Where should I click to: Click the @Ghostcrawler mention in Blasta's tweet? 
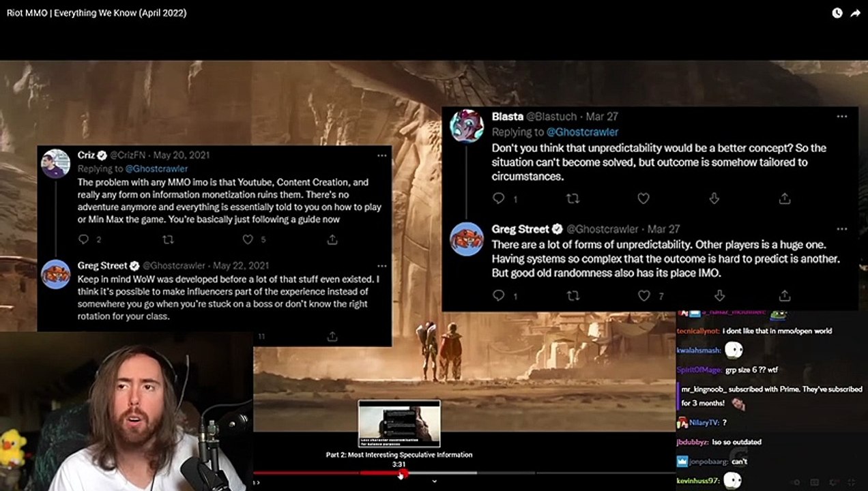(x=582, y=132)
